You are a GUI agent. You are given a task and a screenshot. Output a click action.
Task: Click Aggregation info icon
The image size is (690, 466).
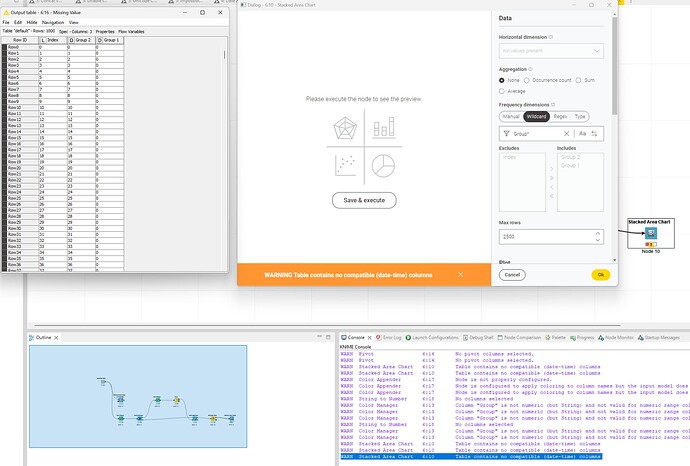pyautogui.click(x=530, y=69)
